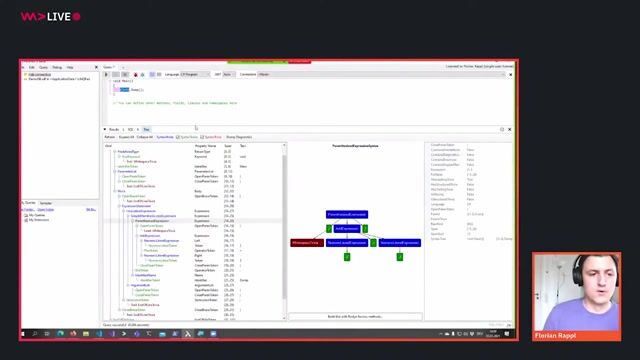The height and width of the screenshot is (360, 640).
Task: Click the Refresh button
Action: pyautogui.click(x=110, y=137)
